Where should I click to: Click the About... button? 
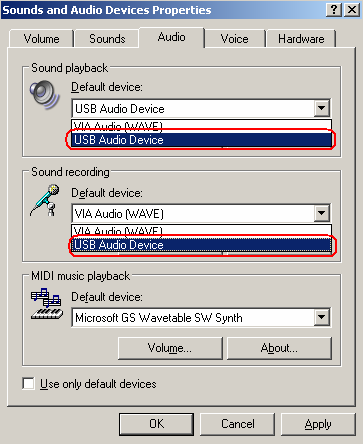pos(279,348)
